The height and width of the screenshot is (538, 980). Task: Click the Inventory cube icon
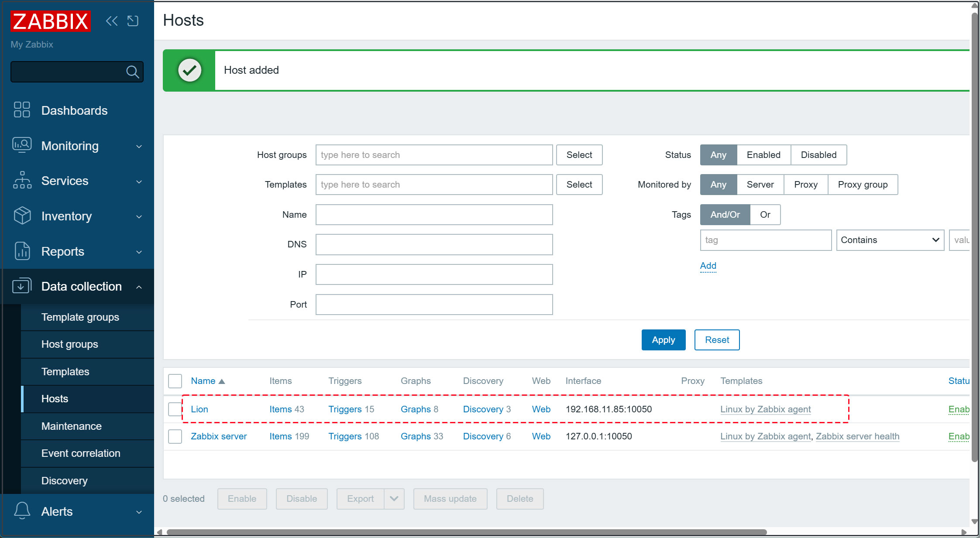click(x=22, y=216)
